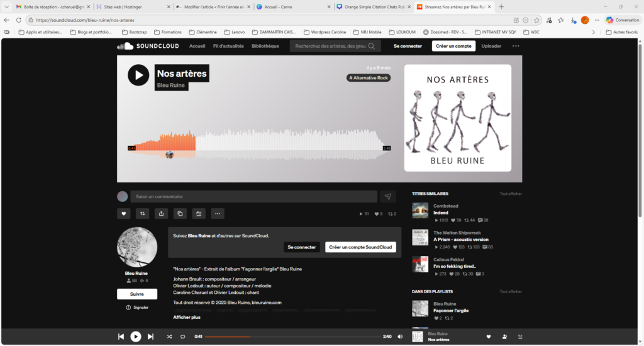Like current track in bottom player bar
Image resolution: width=644 pixels, height=346 pixels.
489,337
